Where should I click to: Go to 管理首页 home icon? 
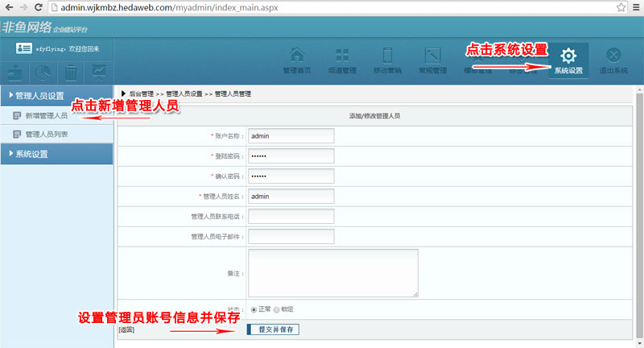pos(297,59)
